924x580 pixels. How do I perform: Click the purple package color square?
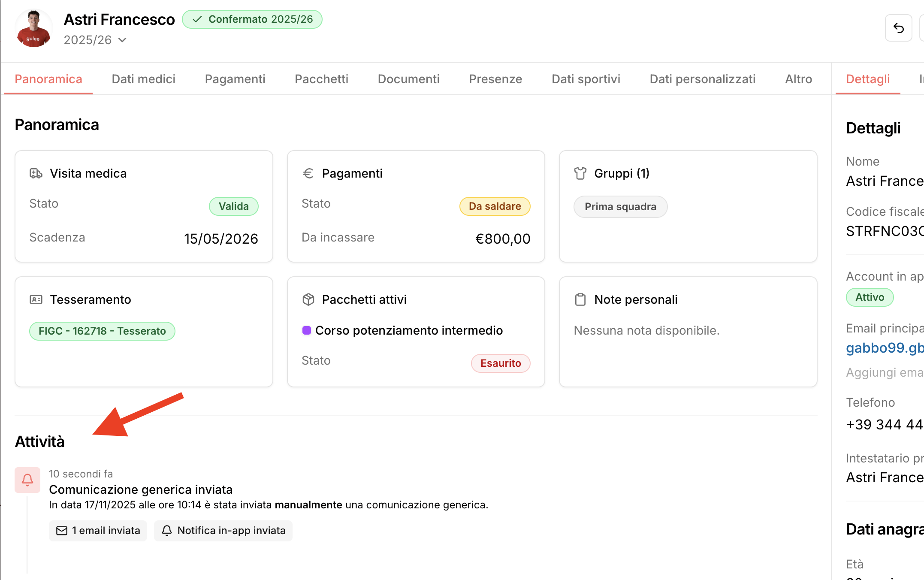(x=306, y=330)
